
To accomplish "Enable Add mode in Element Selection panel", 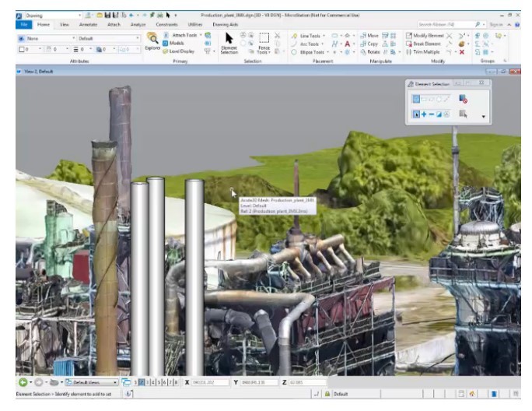I will [x=424, y=114].
